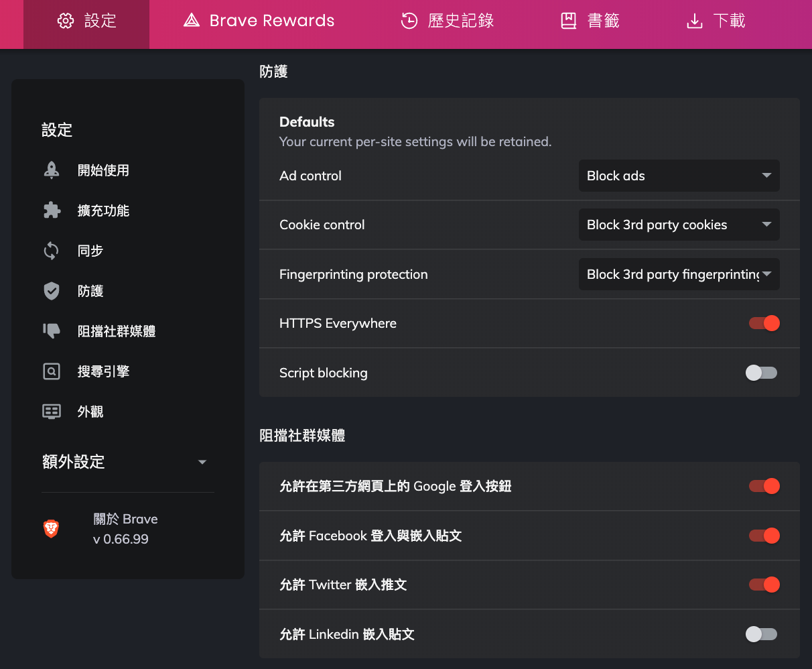Click the puzzle piece icon for 擴充功能
The height and width of the screenshot is (669, 812).
point(52,210)
